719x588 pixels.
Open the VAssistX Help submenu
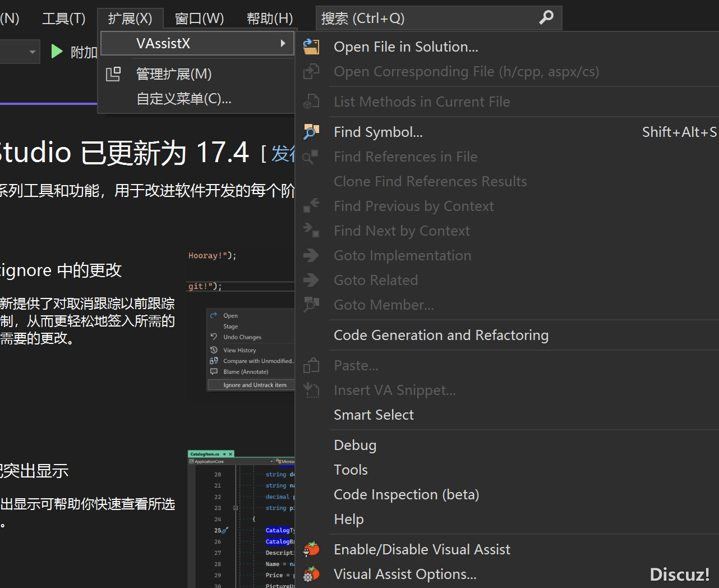coord(508,519)
